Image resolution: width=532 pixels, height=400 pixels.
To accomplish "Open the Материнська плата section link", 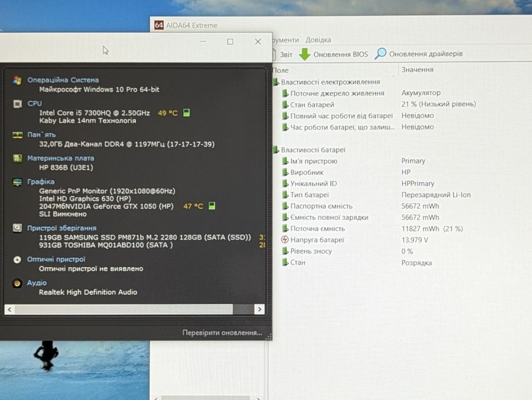I will (x=61, y=158).
